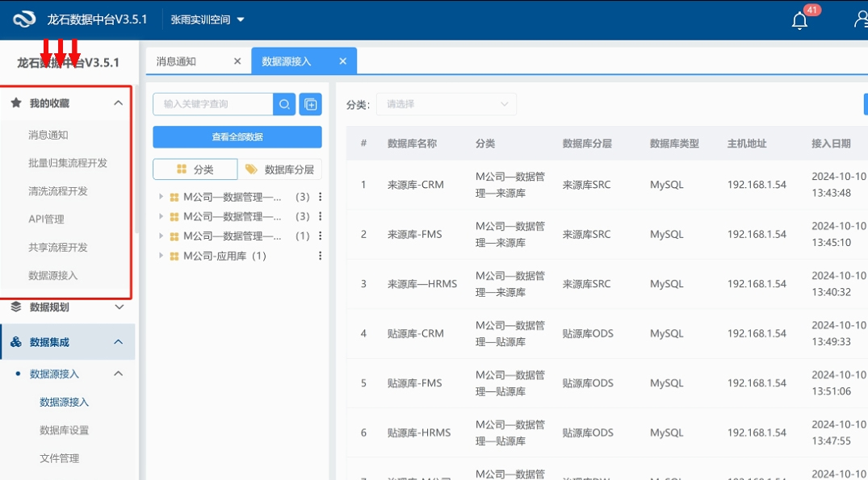Close the 消息通知 tab
Viewport: 868px width, 480px height.
(237, 61)
